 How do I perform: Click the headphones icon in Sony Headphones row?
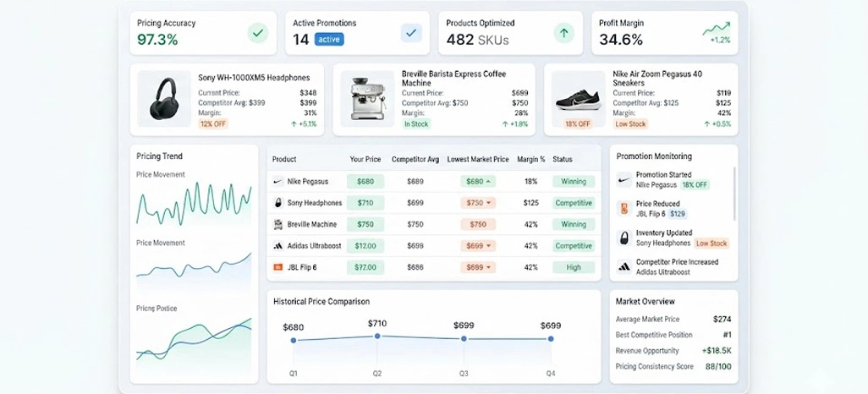pyautogui.click(x=277, y=203)
